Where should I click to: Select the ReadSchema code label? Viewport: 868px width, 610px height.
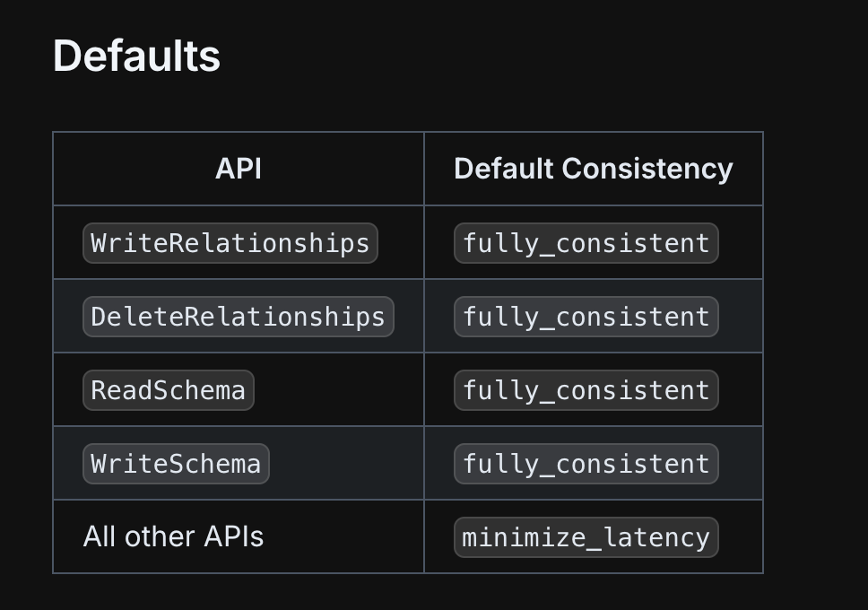tap(169, 390)
